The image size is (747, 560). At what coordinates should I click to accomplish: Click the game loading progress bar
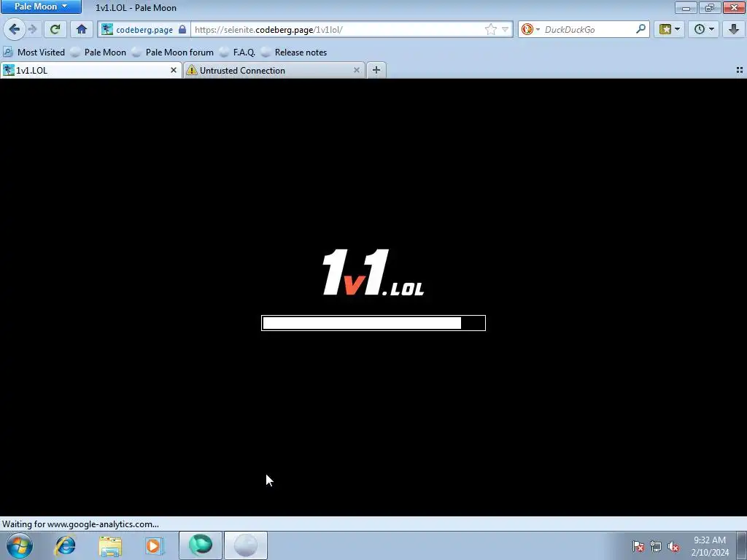(x=373, y=323)
